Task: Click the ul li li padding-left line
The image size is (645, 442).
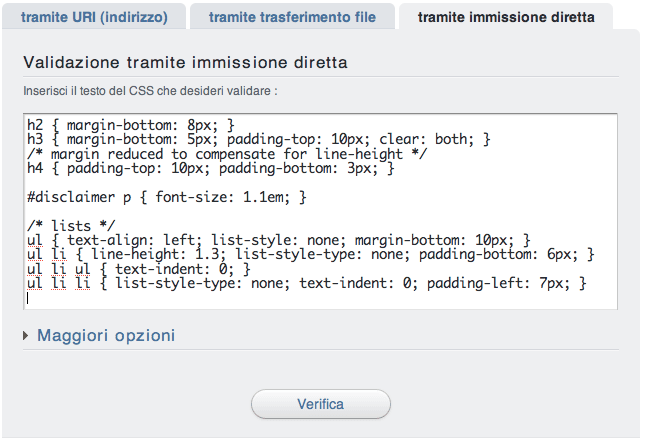Action: coord(306,283)
